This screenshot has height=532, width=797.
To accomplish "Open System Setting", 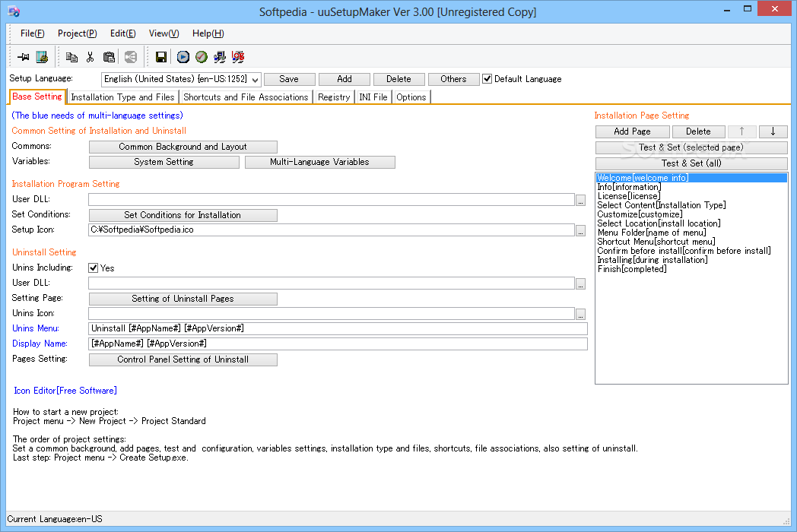I will tap(164, 162).
